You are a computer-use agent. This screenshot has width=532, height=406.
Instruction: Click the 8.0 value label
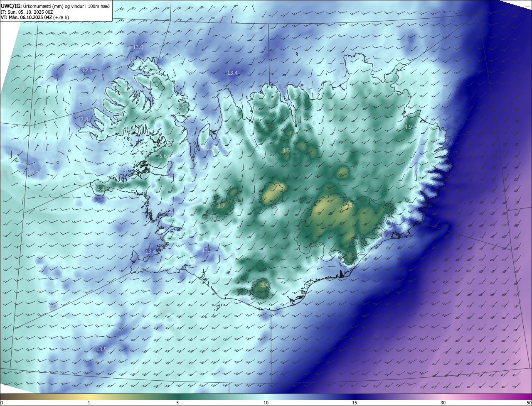(x=21, y=88)
